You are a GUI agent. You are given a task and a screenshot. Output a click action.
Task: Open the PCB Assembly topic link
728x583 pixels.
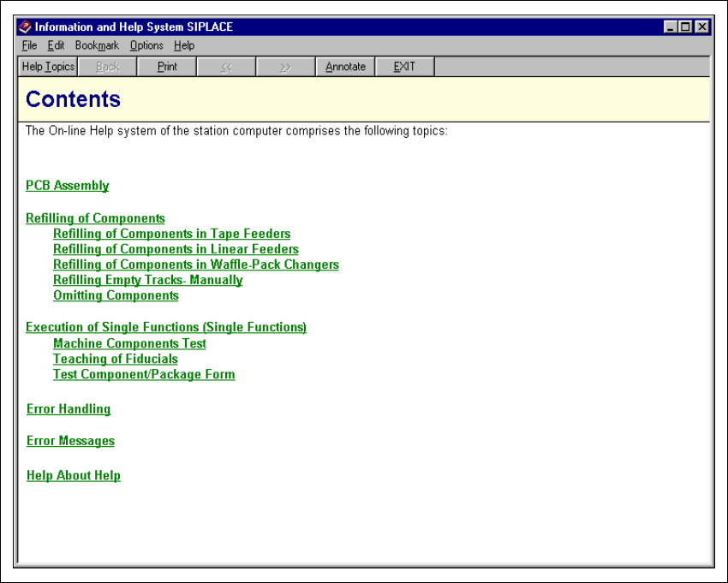(x=68, y=186)
